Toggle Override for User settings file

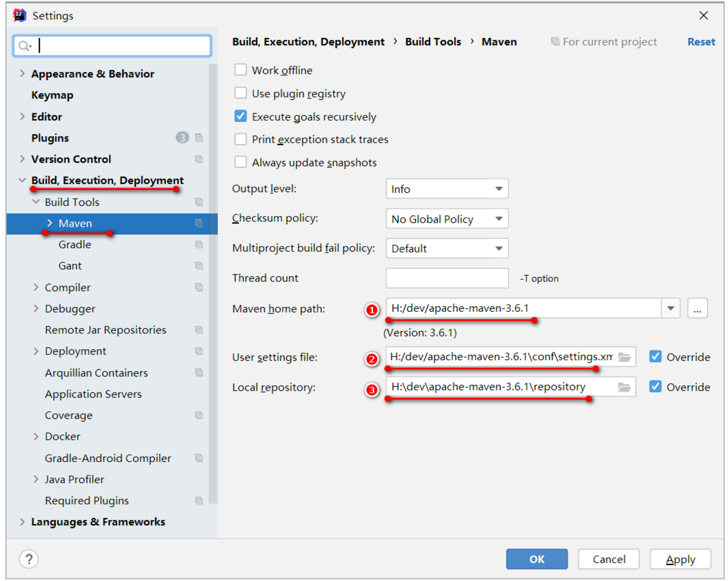[656, 357]
